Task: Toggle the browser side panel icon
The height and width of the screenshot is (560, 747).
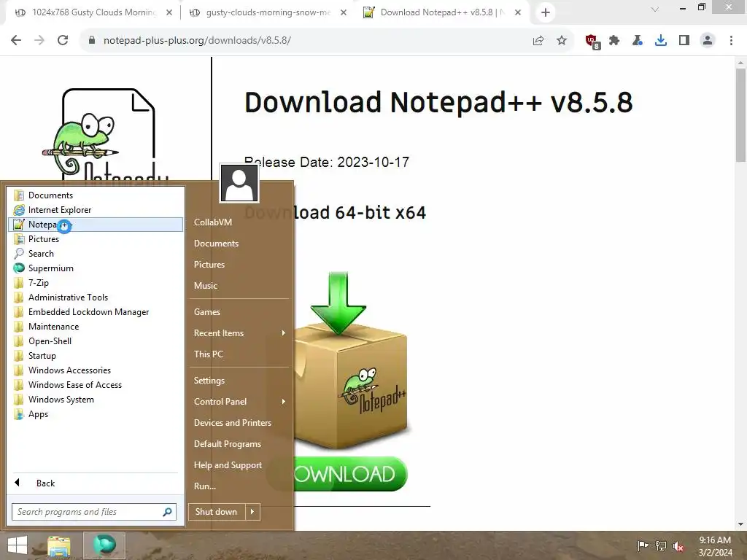Action: pos(684,41)
